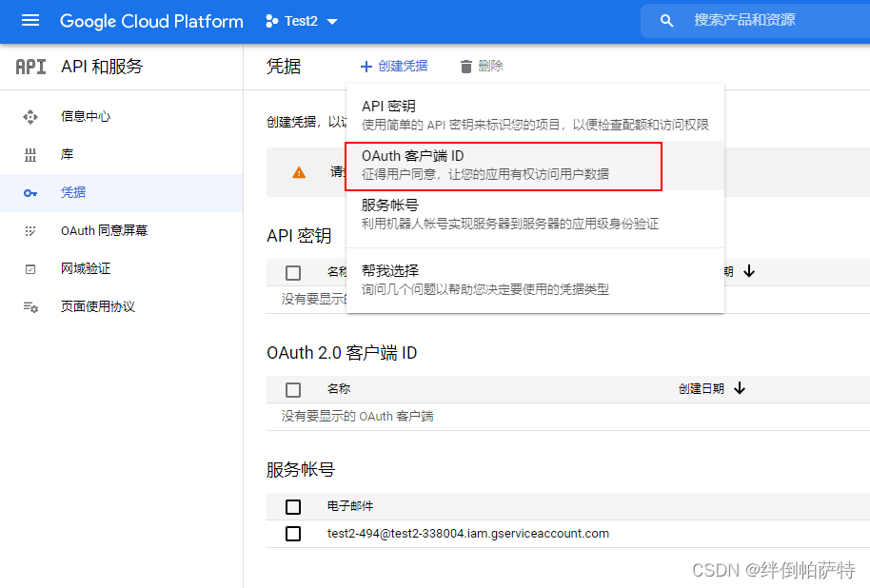
Task: Click Google Cloud Platform logo text
Action: pos(151,21)
